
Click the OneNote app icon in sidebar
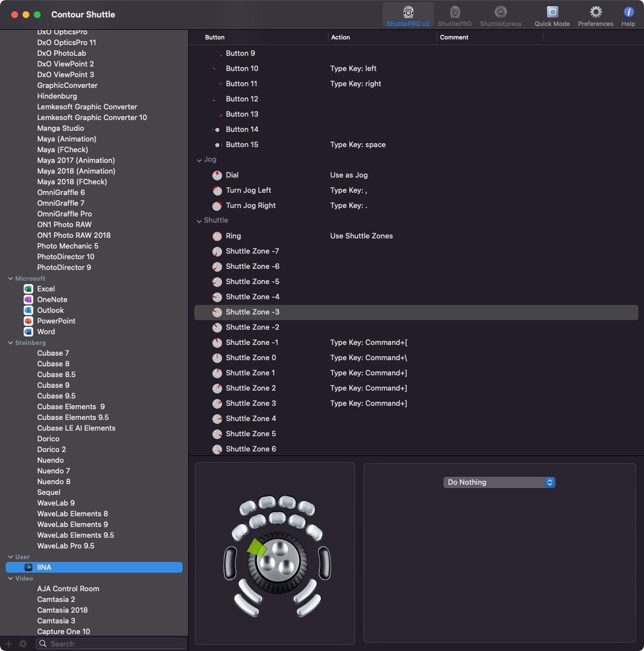(x=28, y=300)
